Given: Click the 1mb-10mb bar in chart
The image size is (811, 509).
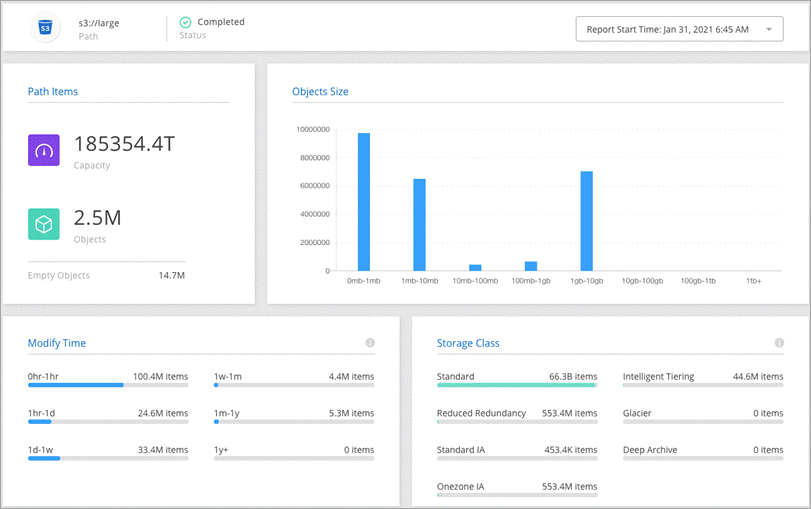Looking at the screenshot, I should coord(420,225).
